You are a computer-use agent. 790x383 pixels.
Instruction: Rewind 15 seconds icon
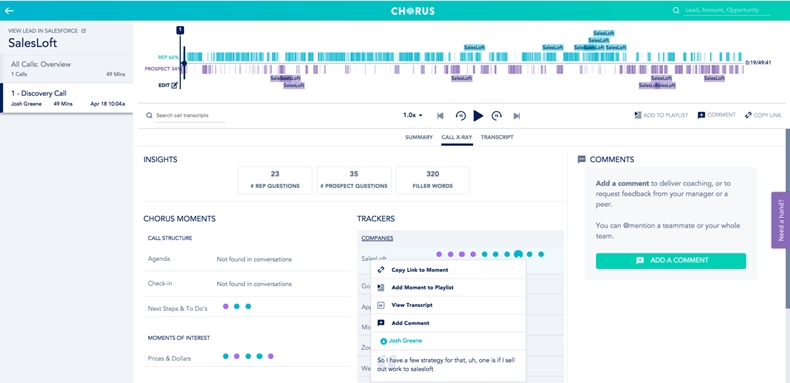click(x=460, y=116)
